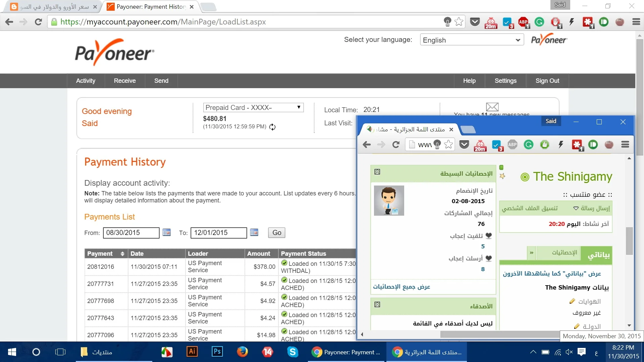Open the From date calendar picker
The height and width of the screenshot is (362, 644).
(167, 232)
